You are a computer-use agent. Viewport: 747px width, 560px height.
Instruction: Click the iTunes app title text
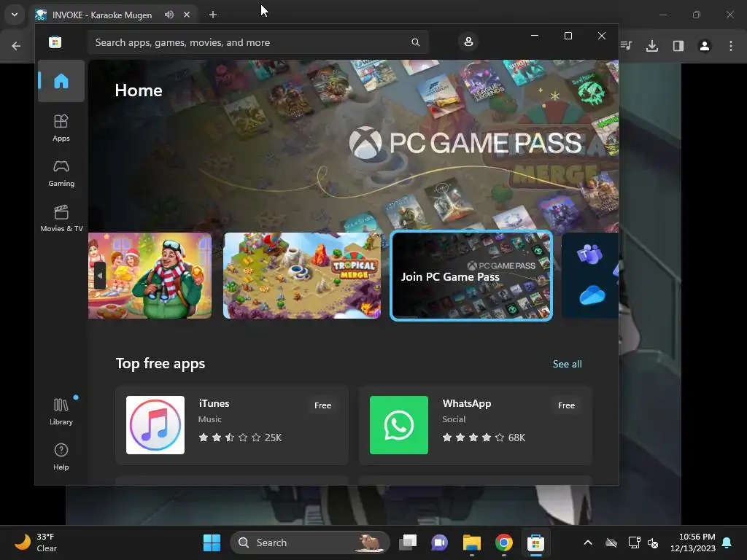coord(214,403)
